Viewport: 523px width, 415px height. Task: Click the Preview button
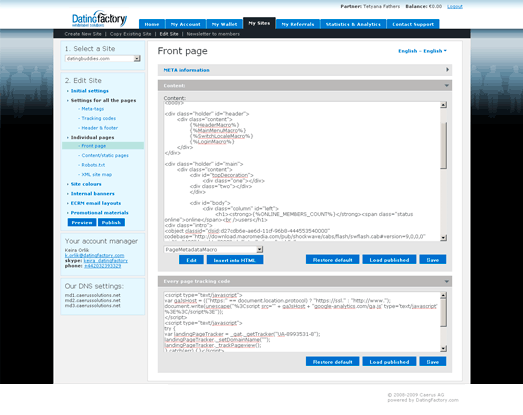click(x=82, y=223)
